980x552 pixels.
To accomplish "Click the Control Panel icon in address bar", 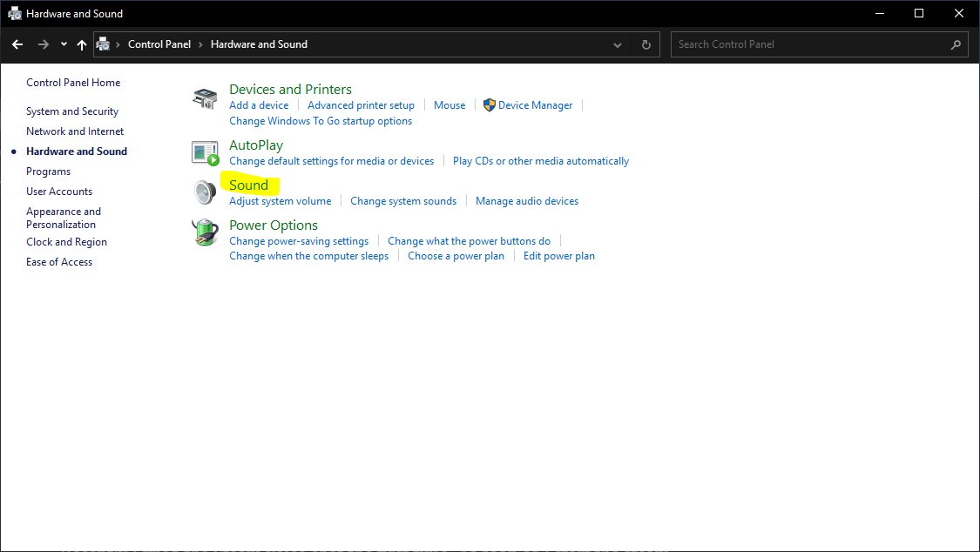I will coord(103,44).
